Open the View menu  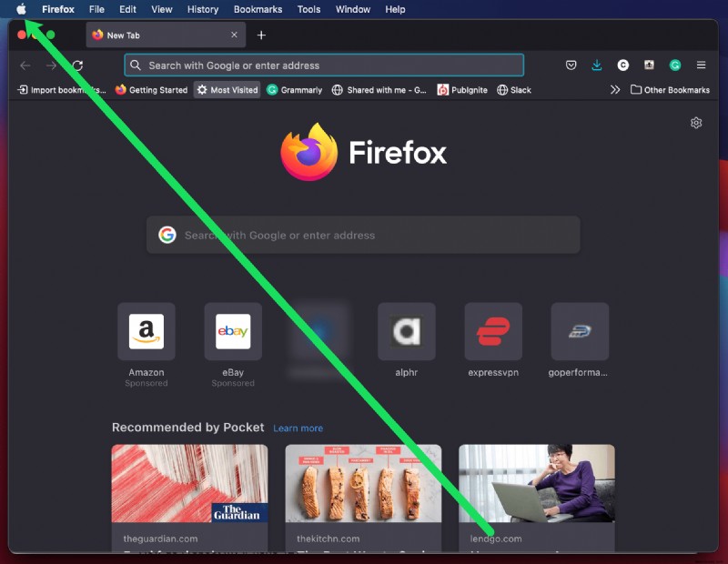[x=162, y=9]
